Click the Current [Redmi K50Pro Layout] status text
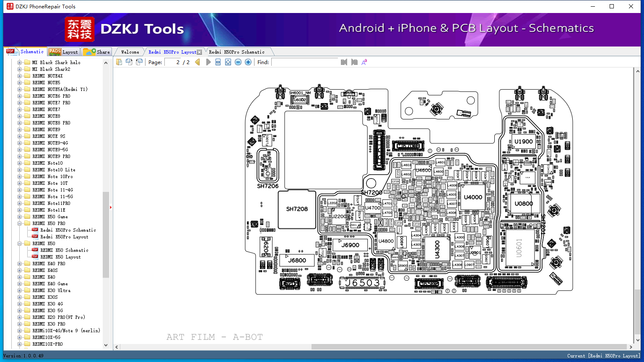Image resolution: width=644 pixels, height=362 pixels. pyautogui.click(x=604, y=356)
